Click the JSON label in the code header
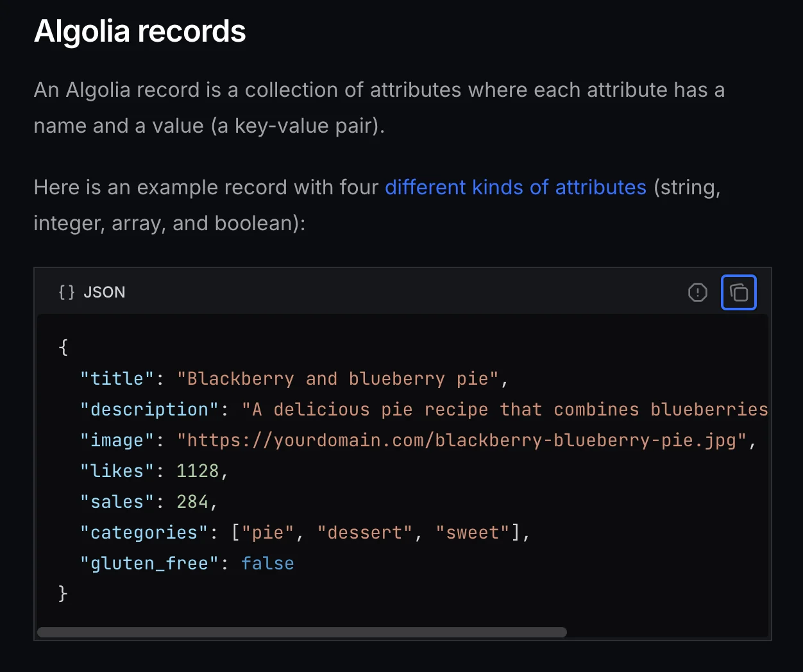Viewport: 803px width, 672px height. click(104, 292)
